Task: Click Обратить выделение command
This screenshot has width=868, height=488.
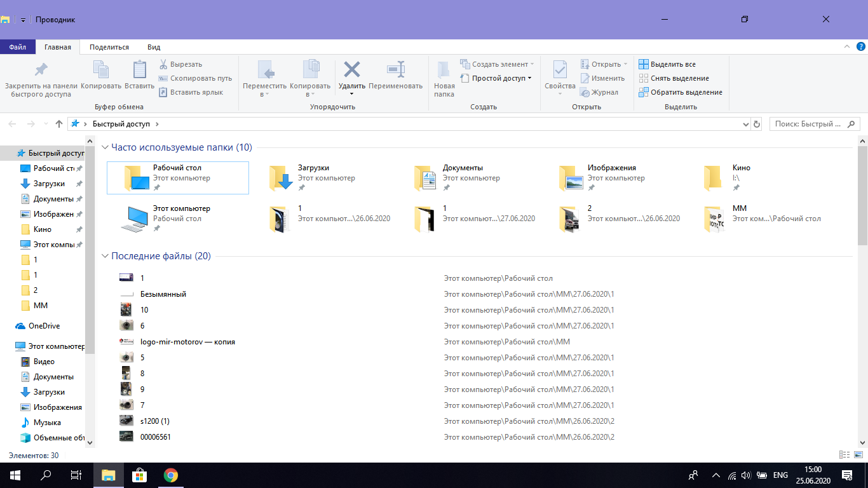Action: (681, 92)
